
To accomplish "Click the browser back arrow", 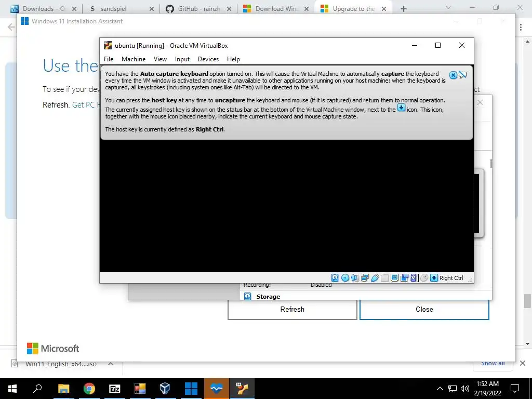I will click(11, 27).
